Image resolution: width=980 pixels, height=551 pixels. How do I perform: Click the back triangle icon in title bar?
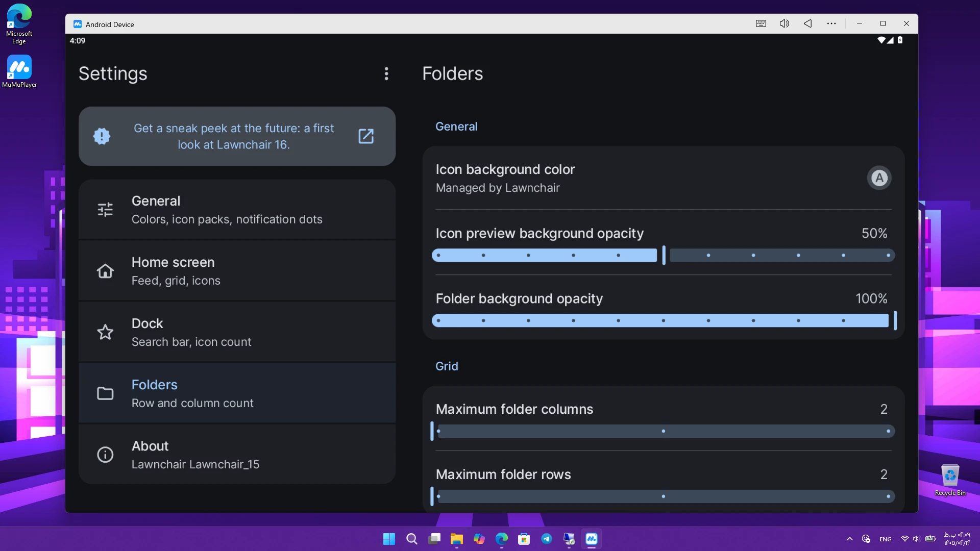point(808,23)
